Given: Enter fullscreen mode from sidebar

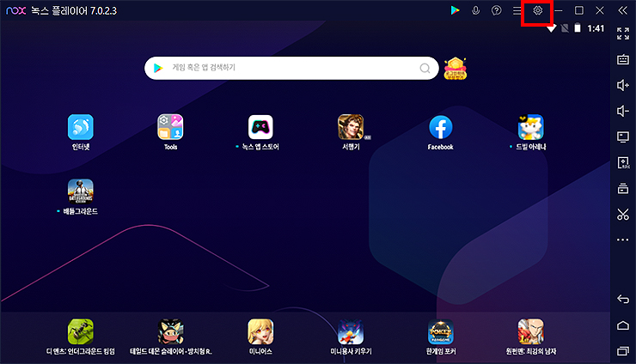Looking at the screenshot, I should 623,33.
